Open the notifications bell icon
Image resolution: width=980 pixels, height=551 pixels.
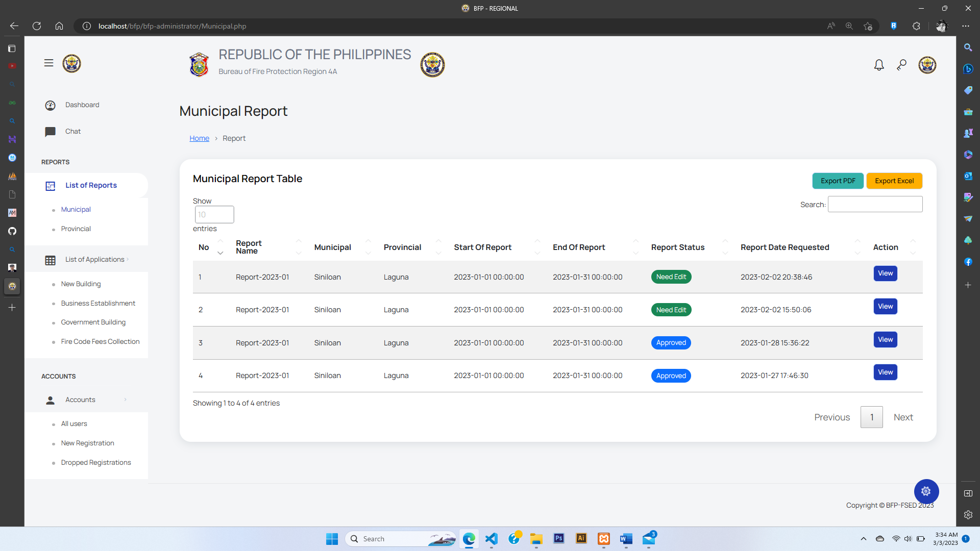click(878, 65)
